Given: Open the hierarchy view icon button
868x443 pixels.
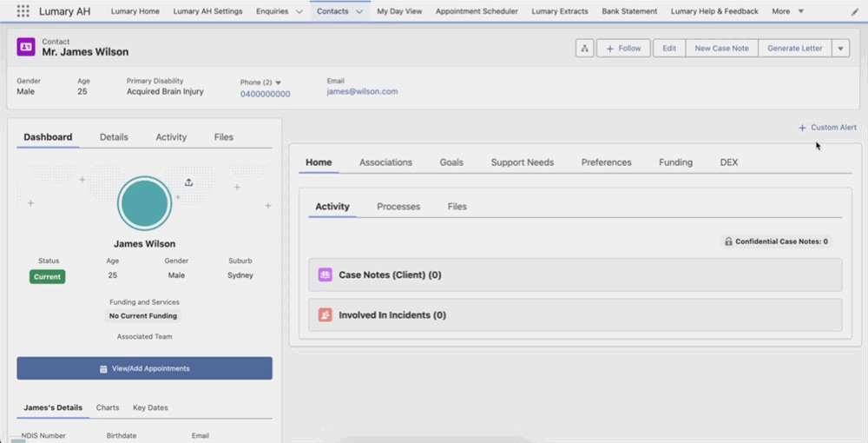Looking at the screenshot, I should coord(585,49).
